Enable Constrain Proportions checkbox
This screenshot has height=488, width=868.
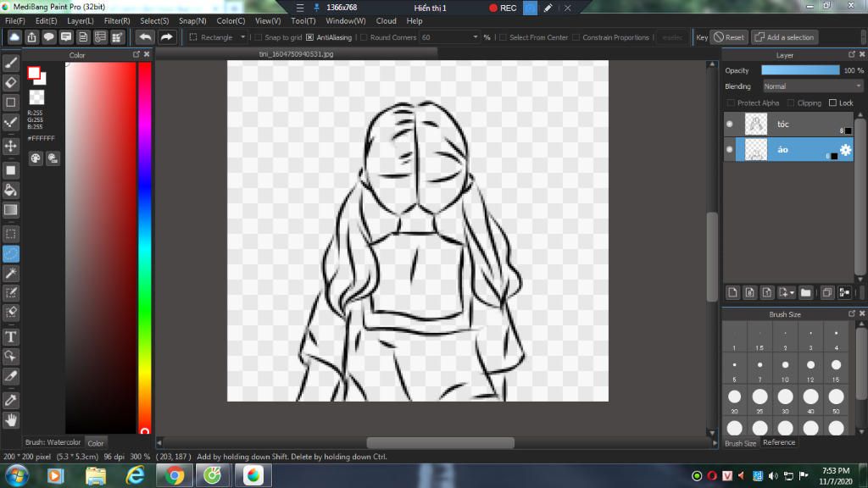point(576,37)
